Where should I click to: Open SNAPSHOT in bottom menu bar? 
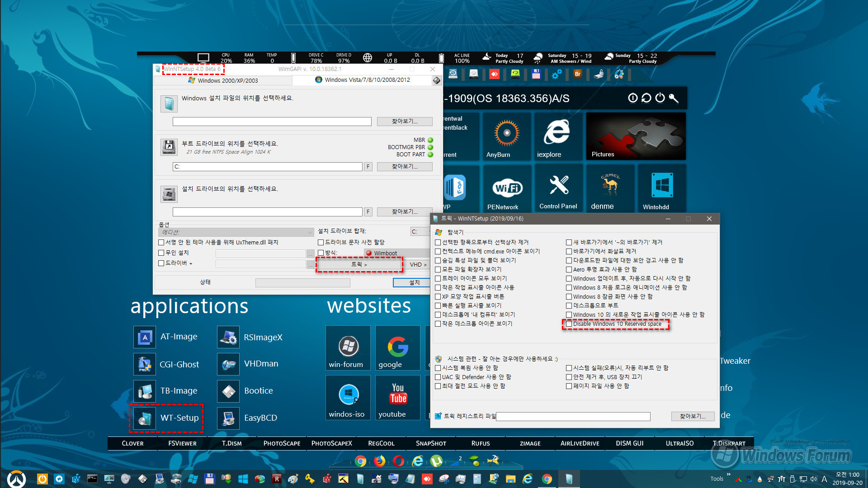tap(431, 444)
